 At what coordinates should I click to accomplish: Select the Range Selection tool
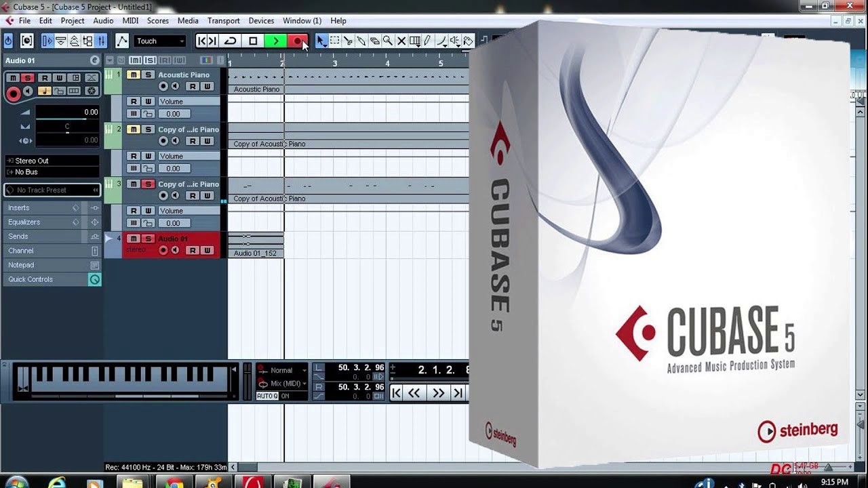click(334, 41)
